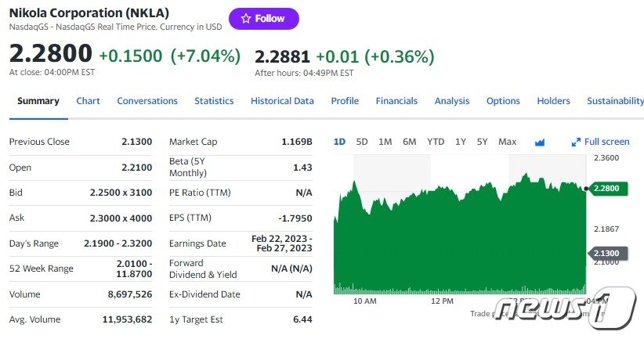The width and height of the screenshot is (644, 339).
Task: Set chart range to YTD
Action: pos(436,142)
